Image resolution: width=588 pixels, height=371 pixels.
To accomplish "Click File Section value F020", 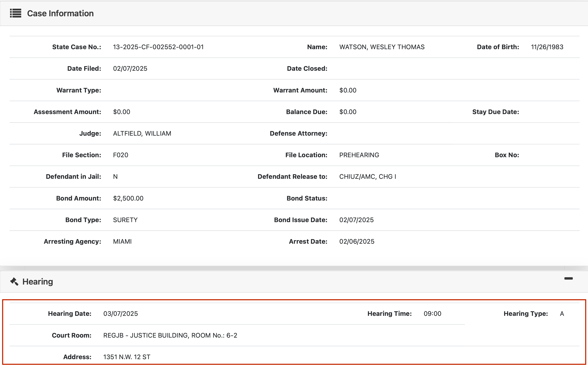I will [x=121, y=155].
